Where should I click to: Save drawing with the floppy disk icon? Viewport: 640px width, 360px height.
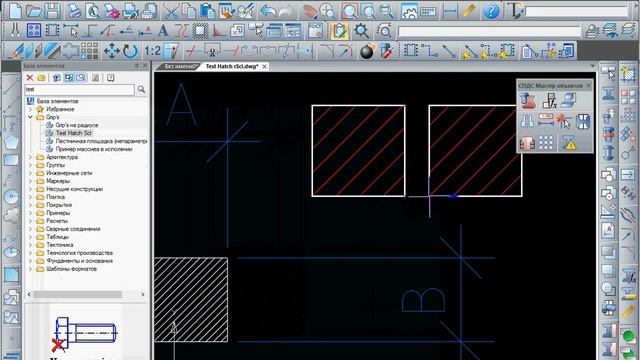(53, 11)
